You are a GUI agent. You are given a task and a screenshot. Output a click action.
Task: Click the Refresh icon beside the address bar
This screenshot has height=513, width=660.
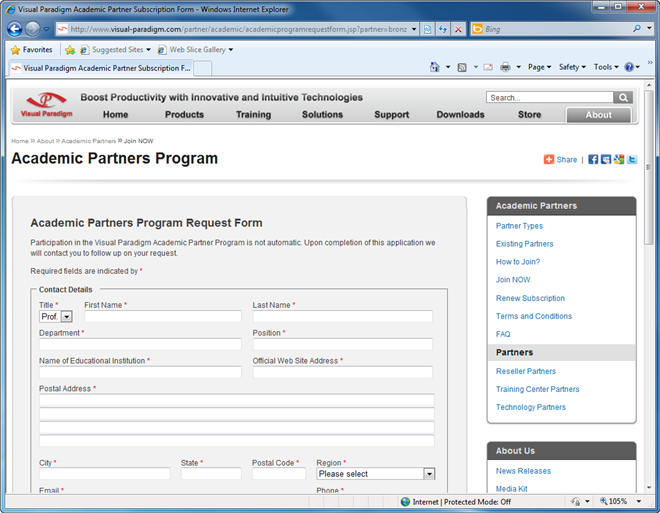coord(443,29)
